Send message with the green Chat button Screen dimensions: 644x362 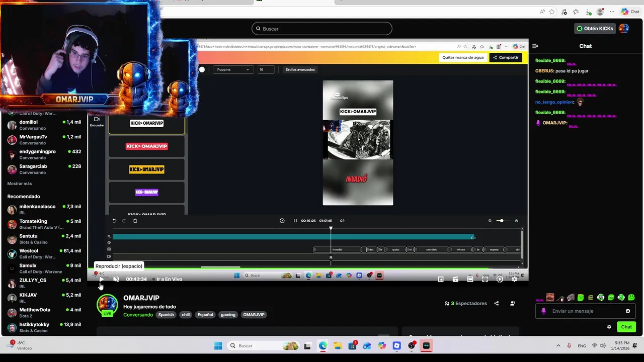(x=626, y=327)
